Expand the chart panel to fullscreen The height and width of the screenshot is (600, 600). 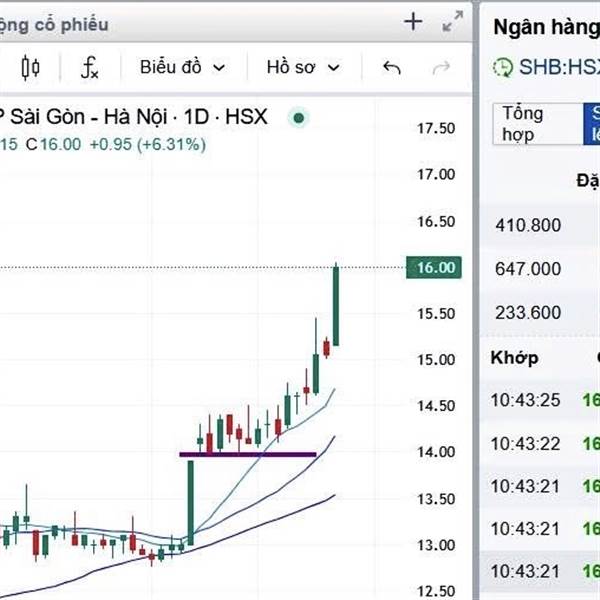click(x=453, y=21)
